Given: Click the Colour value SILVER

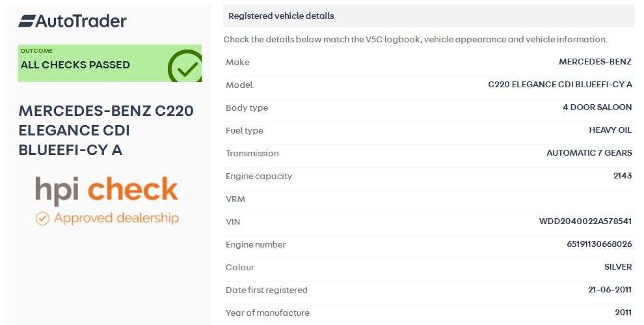Looking at the screenshot, I should point(618,267).
